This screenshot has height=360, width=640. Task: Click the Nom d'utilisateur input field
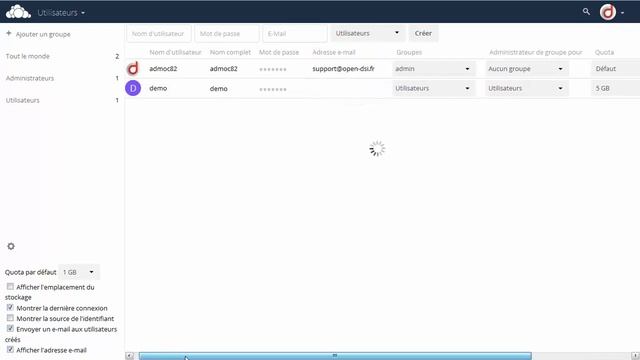point(159,33)
